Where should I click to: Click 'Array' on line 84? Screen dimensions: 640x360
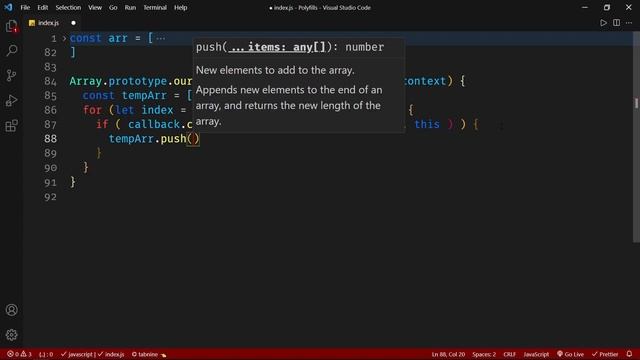(85, 81)
